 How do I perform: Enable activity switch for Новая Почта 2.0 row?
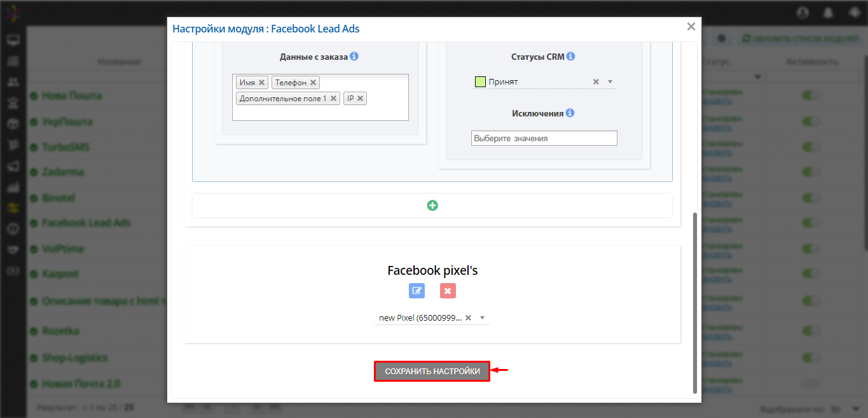tap(811, 384)
